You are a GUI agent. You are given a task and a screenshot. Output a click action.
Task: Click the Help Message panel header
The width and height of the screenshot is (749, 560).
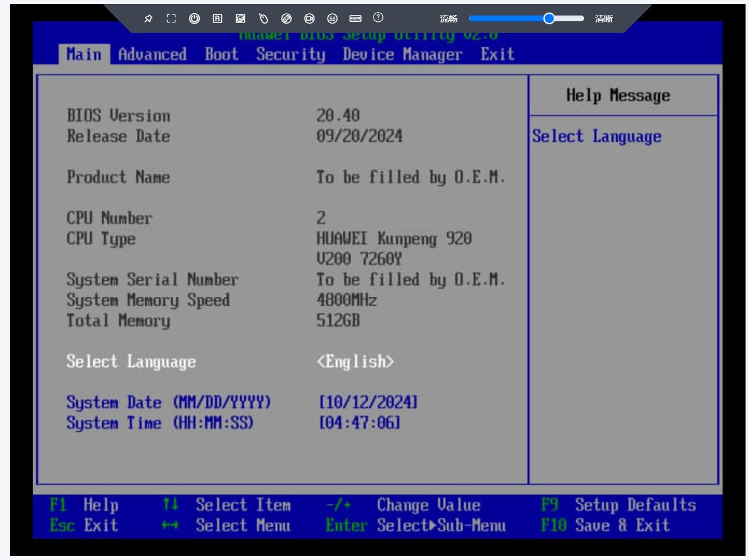pos(619,95)
